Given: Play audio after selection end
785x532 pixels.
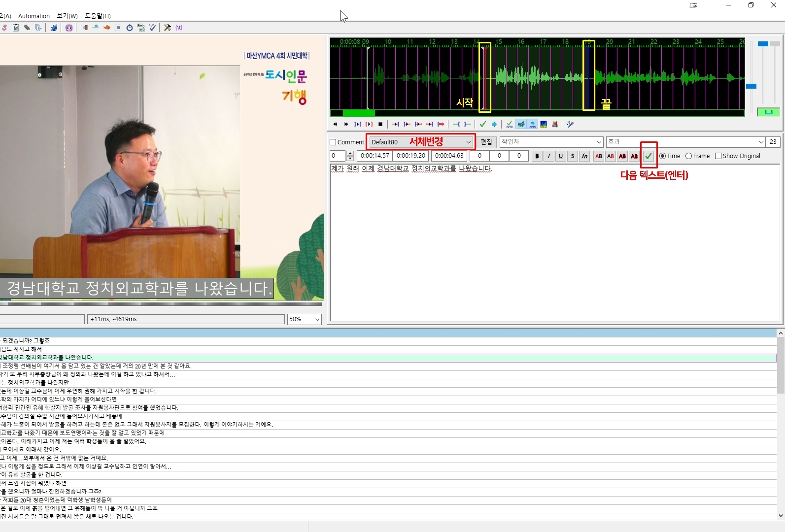Looking at the screenshot, I should coord(407,124).
